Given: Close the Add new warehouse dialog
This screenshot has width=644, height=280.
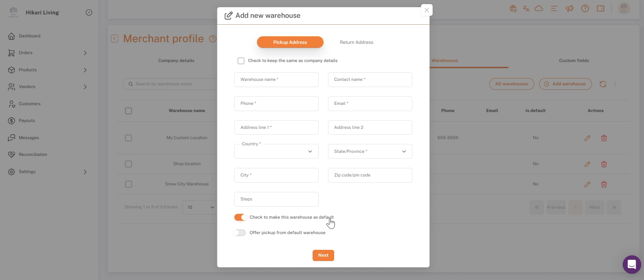Looking at the screenshot, I should (426, 10).
